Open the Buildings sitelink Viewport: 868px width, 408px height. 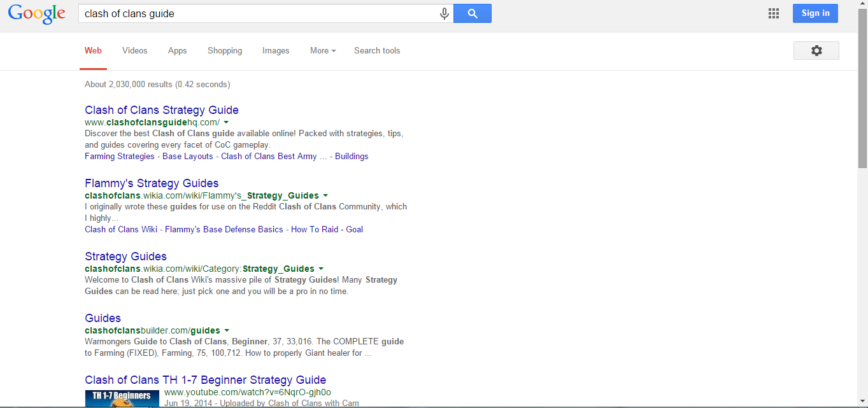coord(352,157)
